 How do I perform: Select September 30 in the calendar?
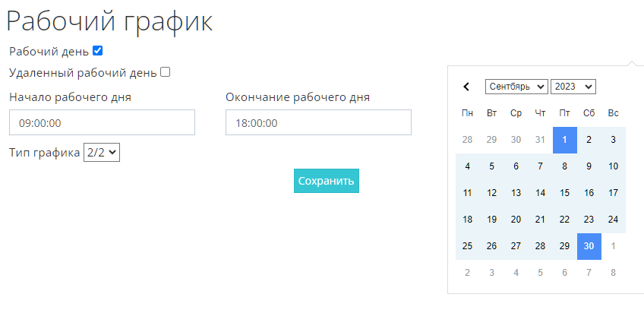pos(589,246)
